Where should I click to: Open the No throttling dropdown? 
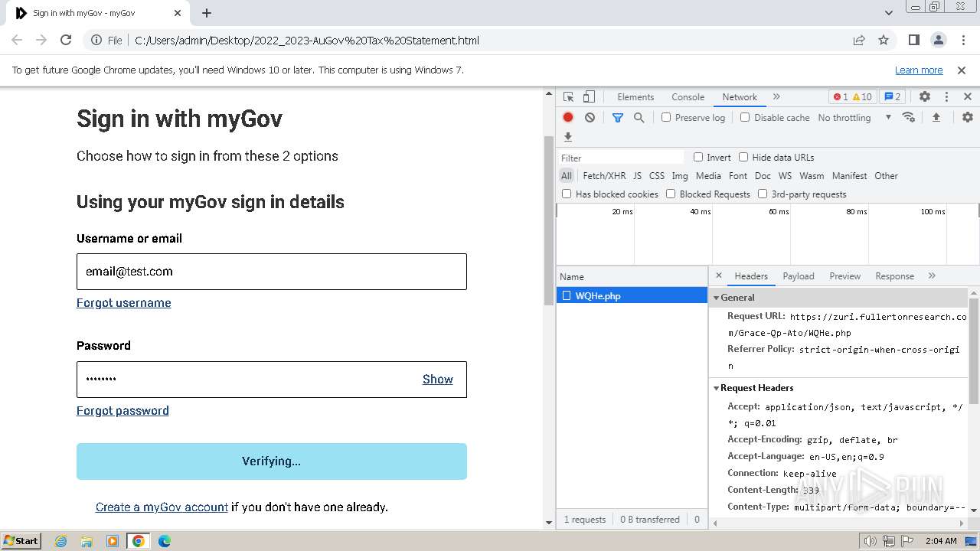point(854,117)
